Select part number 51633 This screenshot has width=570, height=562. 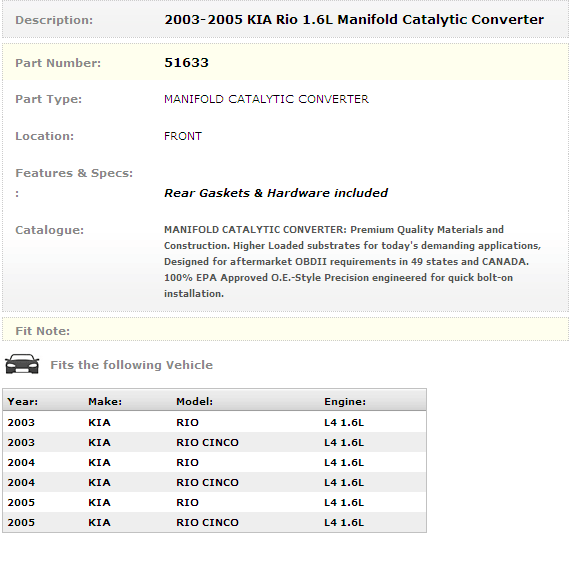coord(186,63)
